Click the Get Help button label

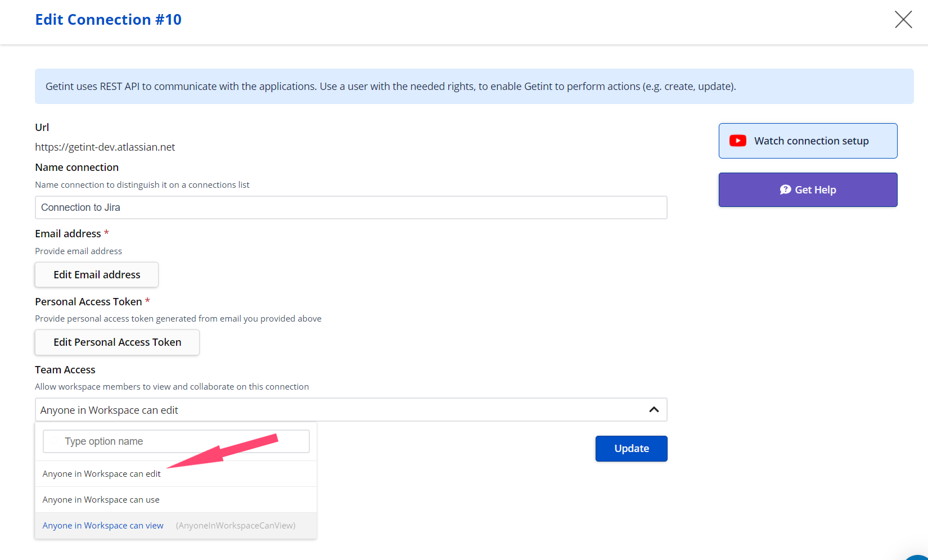click(815, 190)
